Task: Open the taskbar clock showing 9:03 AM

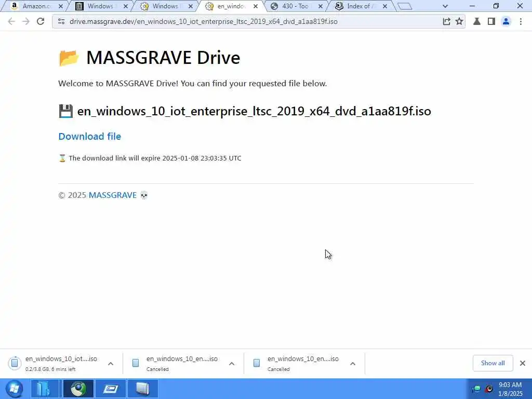Action: [510, 389]
